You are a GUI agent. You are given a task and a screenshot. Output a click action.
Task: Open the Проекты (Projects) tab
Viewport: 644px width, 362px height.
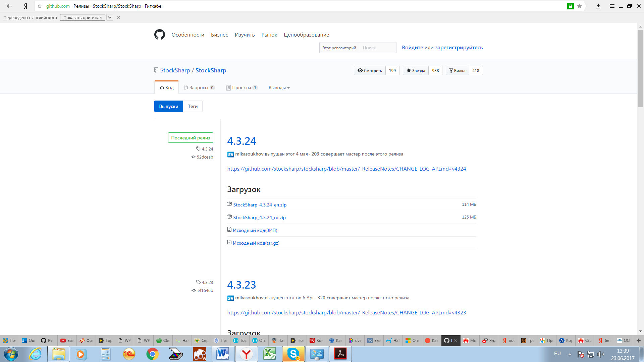click(x=241, y=87)
